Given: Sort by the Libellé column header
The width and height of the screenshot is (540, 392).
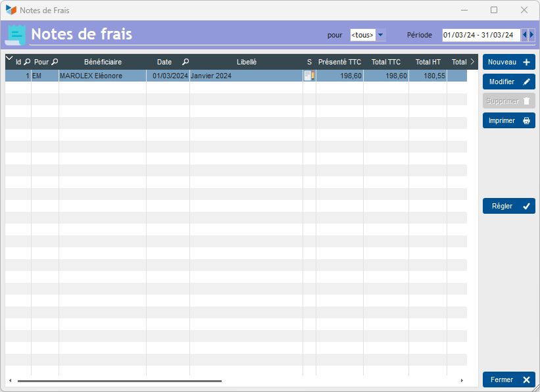Looking at the screenshot, I should click(246, 62).
